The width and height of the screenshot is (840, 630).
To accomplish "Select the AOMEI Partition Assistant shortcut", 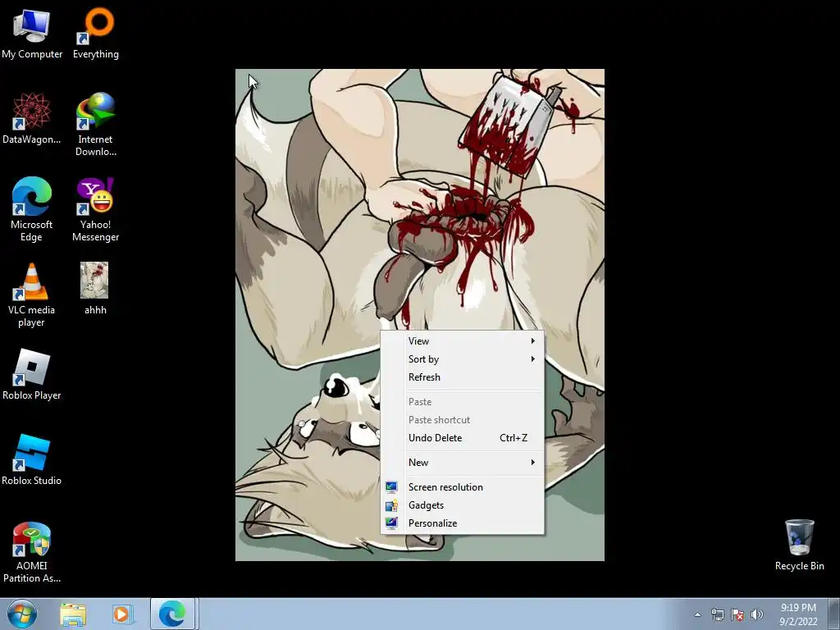I will point(32,551).
